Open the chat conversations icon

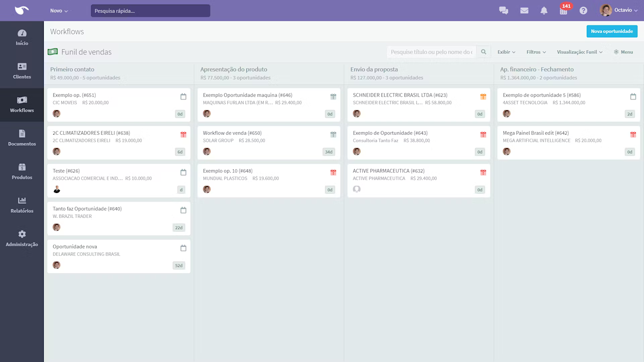tap(504, 10)
